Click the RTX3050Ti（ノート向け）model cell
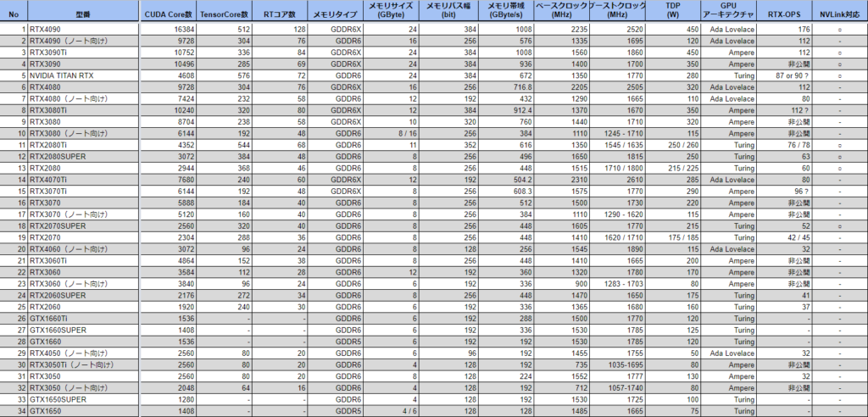 click(84, 365)
